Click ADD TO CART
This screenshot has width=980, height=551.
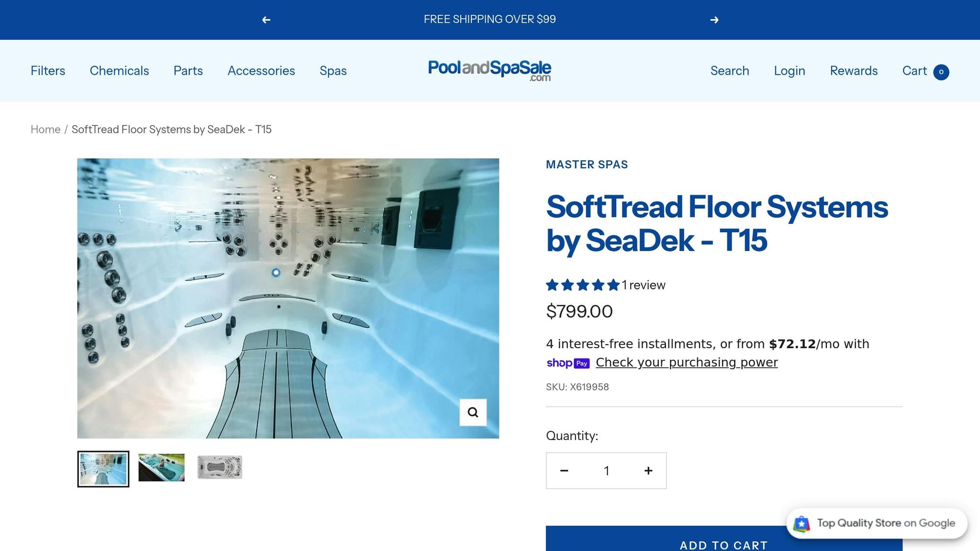click(724, 545)
